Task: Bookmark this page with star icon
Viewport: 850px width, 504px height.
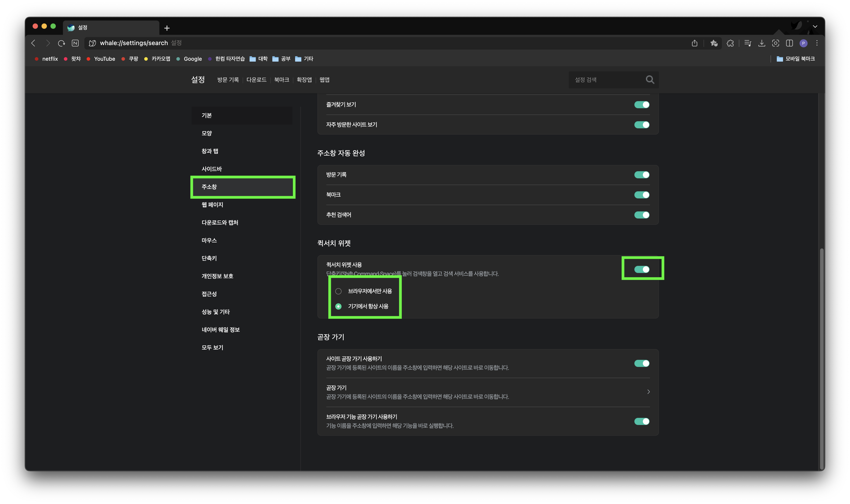Action: coord(714,43)
